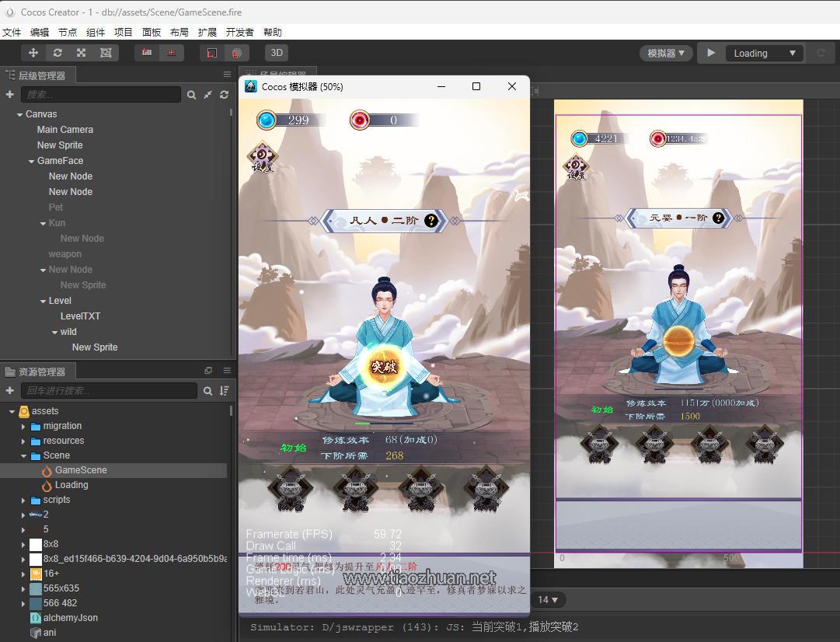Viewport: 840px width, 642px height.
Task: Click the settings gear icon in the simulator
Action: (262, 156)
